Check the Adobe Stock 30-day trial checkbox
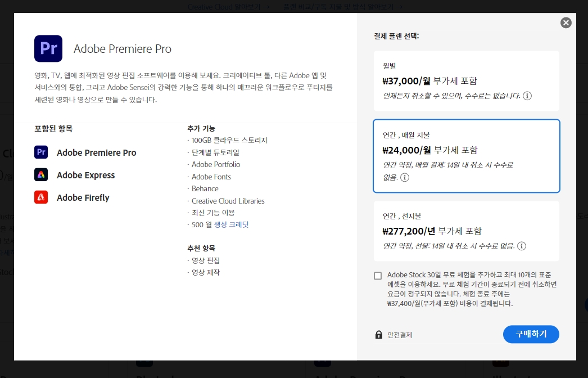 378,276
